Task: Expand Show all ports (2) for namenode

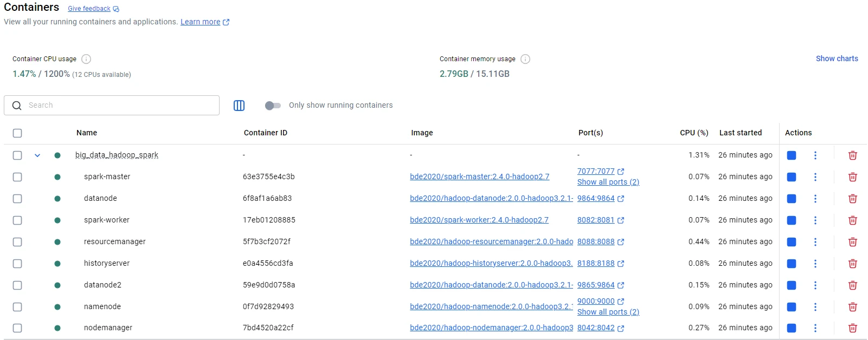Action: coord(608,312)
